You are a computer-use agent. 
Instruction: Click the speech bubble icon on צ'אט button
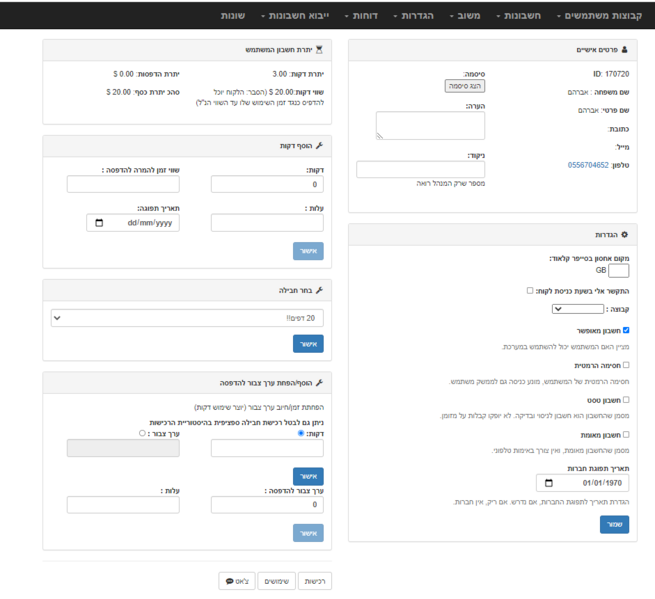tap(229, 581)
